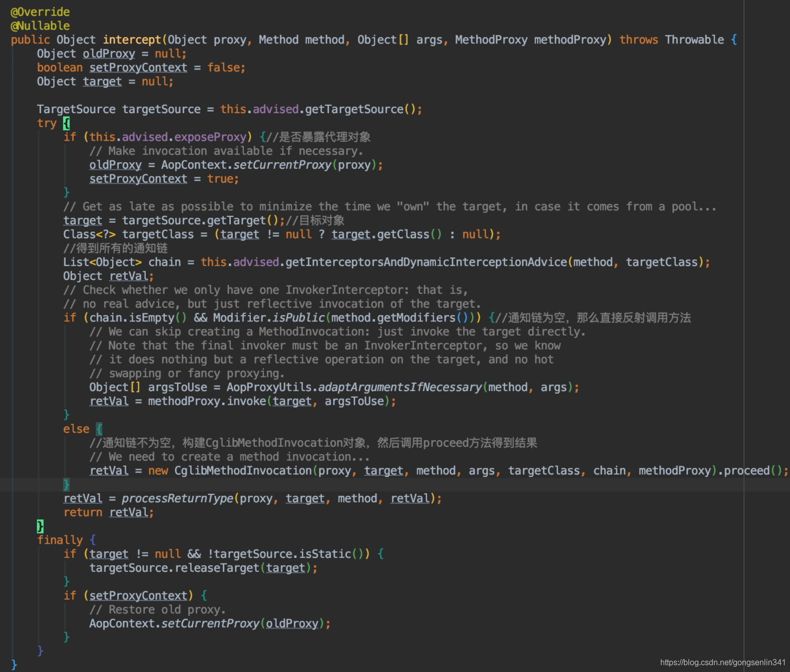Click the false literal
Viewport: 790px width, 672px height.
224,68
